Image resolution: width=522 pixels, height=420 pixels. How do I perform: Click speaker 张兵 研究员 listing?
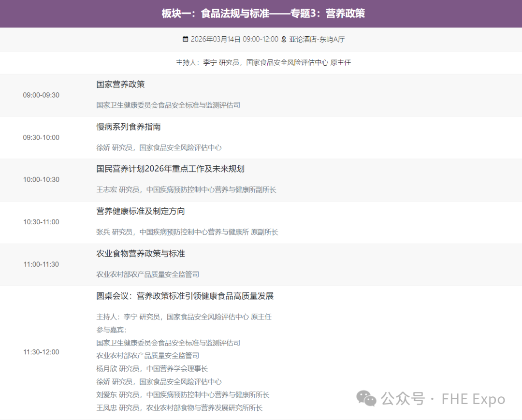187,232
